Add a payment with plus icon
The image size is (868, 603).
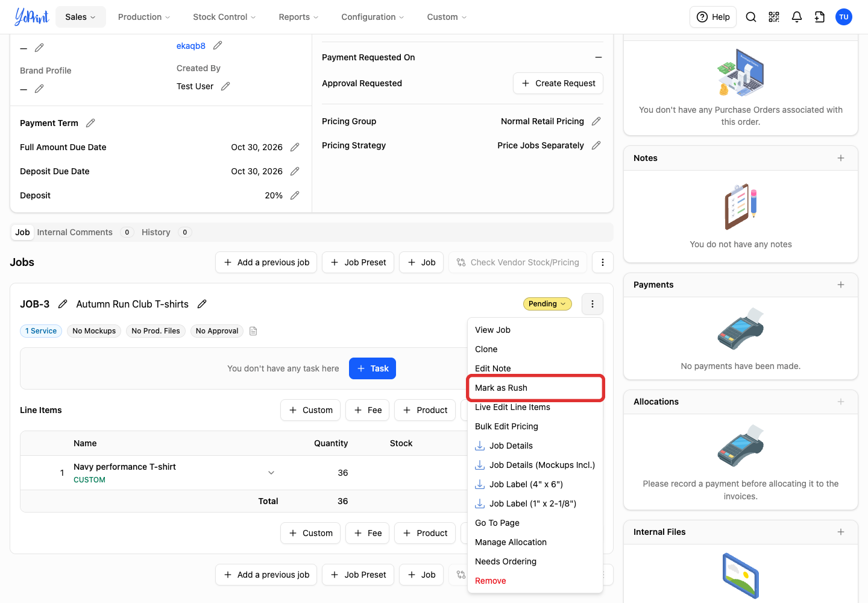click(841, 285)
